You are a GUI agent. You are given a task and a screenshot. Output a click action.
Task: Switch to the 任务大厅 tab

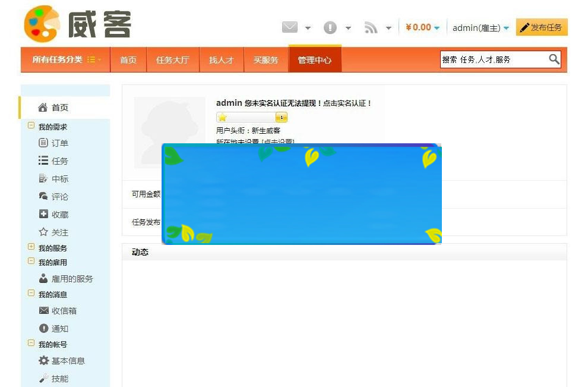click(172, 59)
